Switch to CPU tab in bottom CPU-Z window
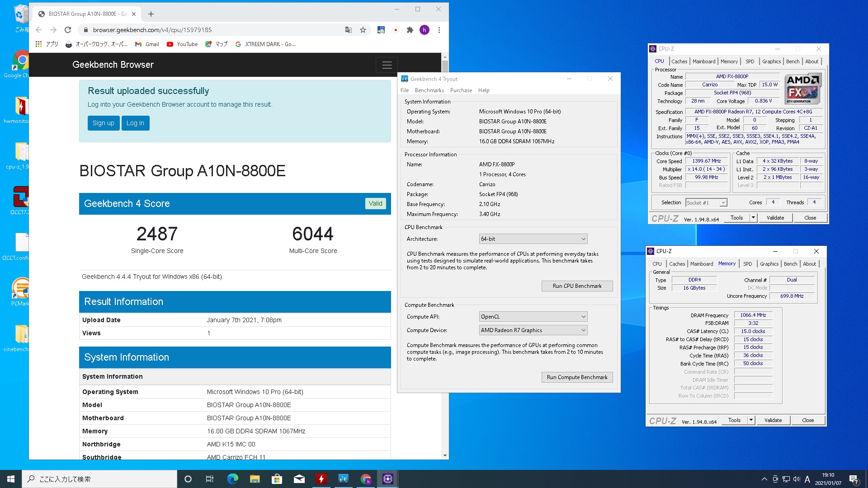868x488 pixels. coord(657,264)
